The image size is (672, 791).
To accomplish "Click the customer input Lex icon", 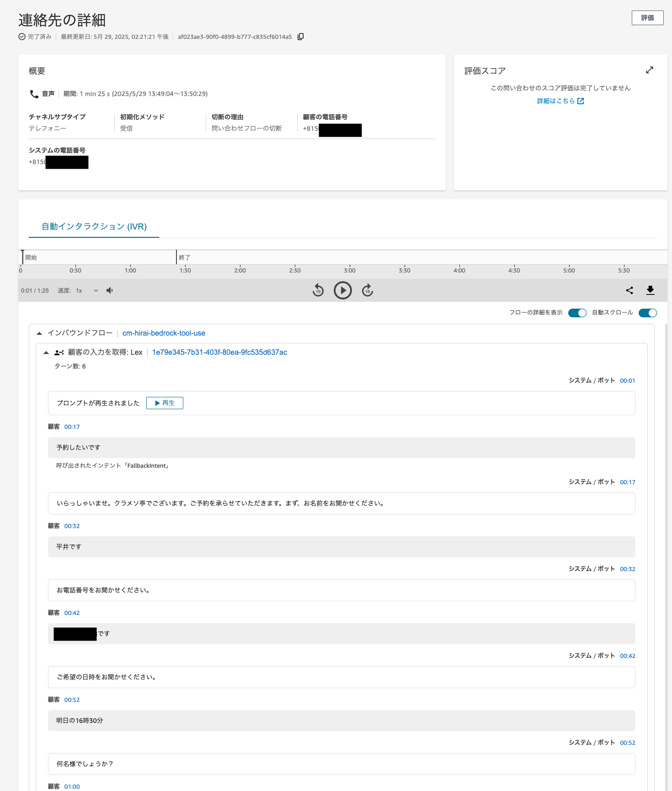I will [59, 353].
